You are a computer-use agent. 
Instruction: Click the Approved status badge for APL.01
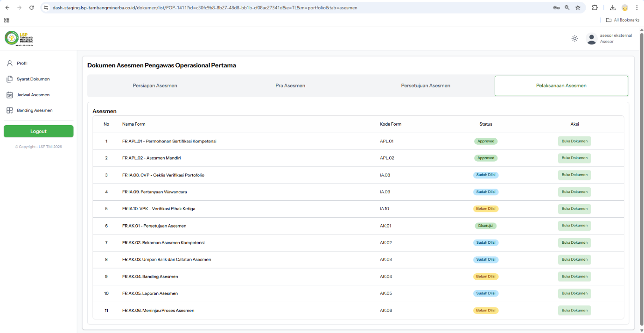tap(486, 141)
